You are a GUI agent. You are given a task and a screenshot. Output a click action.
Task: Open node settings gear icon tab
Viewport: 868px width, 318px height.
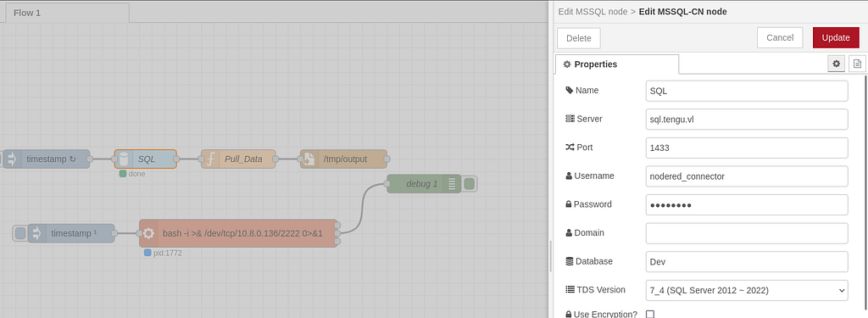coord(836,64)
